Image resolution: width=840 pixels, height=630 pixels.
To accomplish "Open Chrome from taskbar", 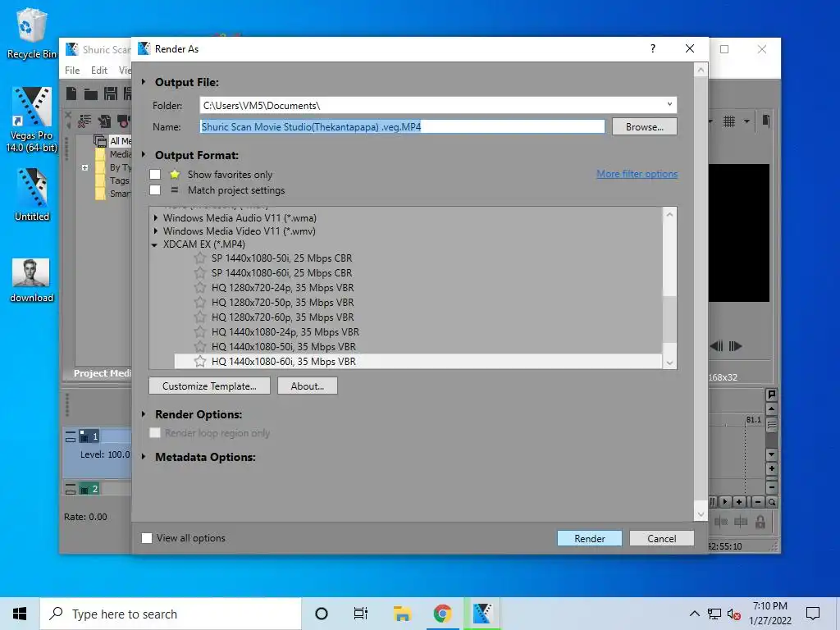I will (x=442, y=614).
